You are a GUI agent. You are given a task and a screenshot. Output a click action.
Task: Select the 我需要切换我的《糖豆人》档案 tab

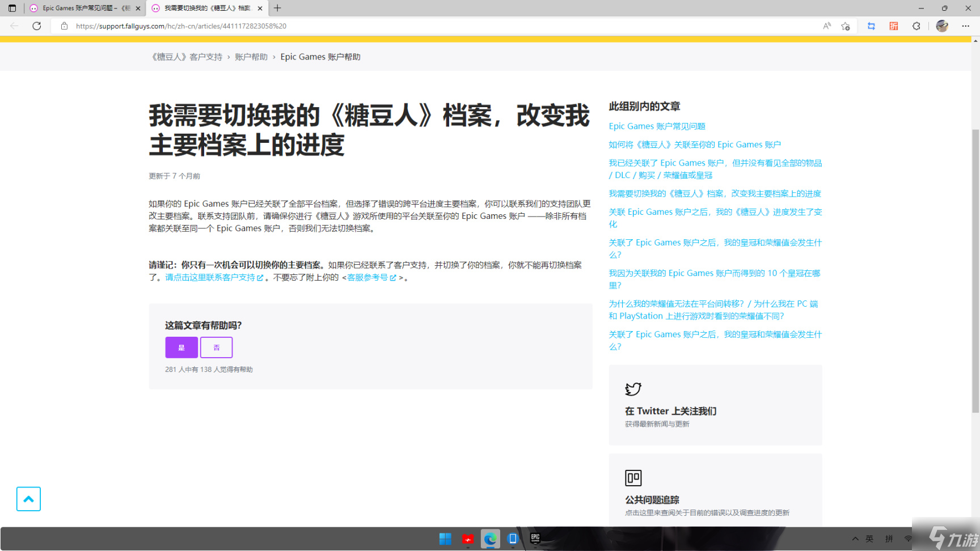pos(207,8)
